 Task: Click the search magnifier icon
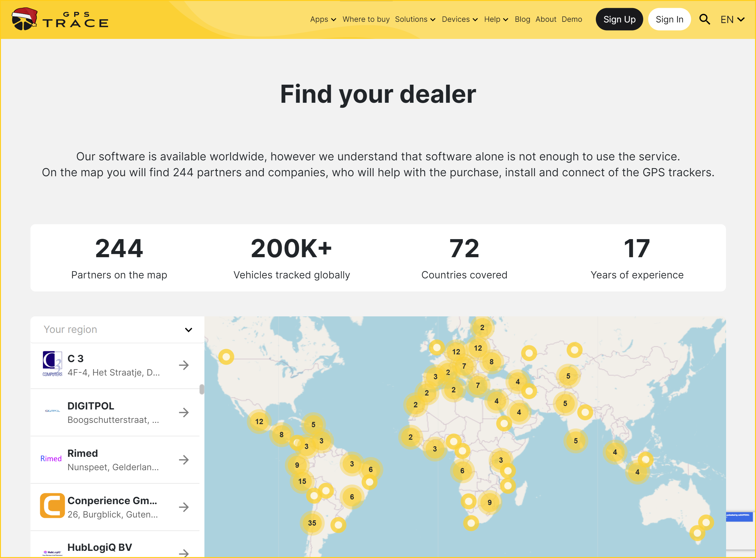pyautogui.click(x=704, y=19)
